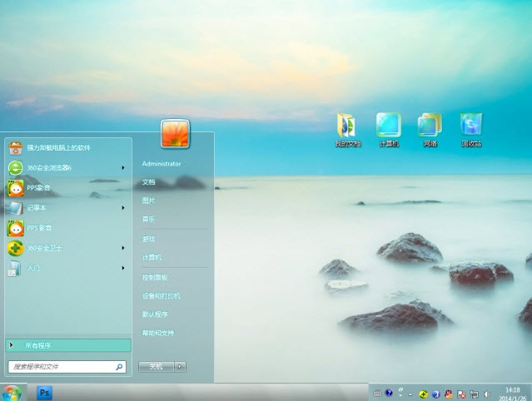The image size is (532, 401).
Task: Open the arrow menu beside the 关机 button
Action: click(x=180, y=366)
